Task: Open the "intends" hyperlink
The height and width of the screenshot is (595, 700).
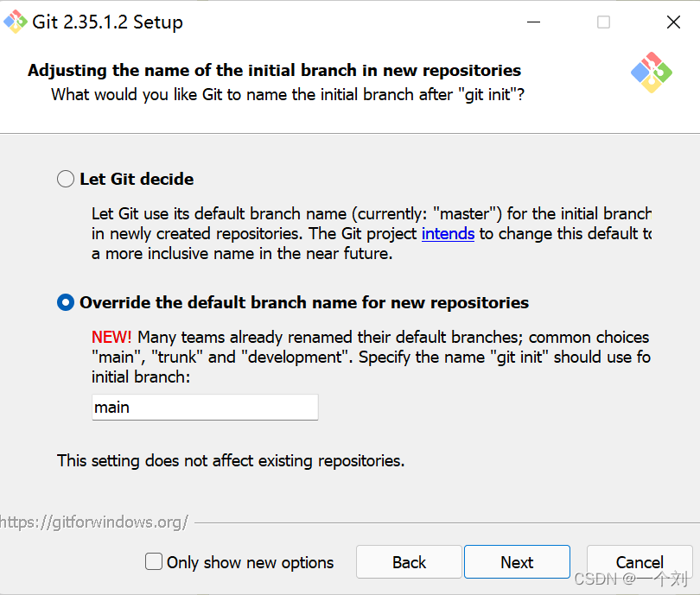Action: coord(448,234)
